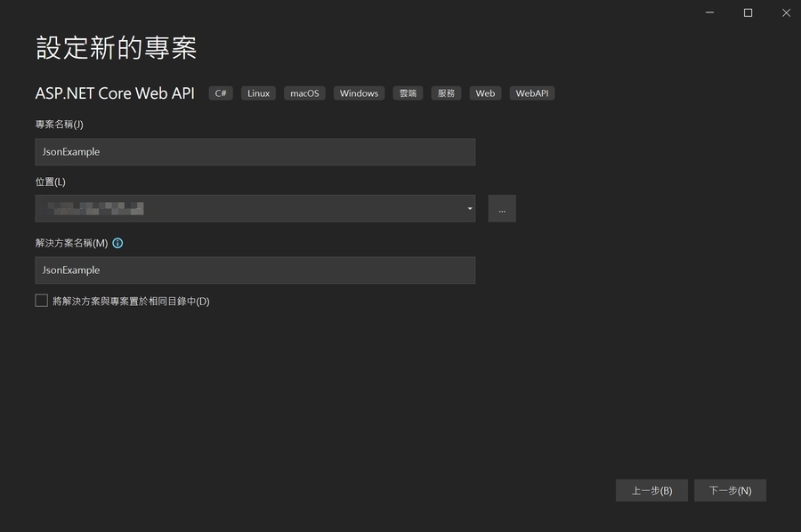The image size is (801, 532).
Task: Click the C# language tag
Action: point(221,93)
